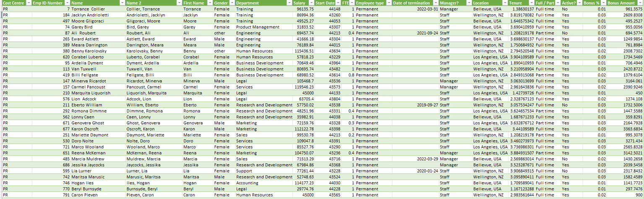Select the 'Pancoust, Carmel' cell
Viewport: 644px width, 199px height.
pyautogui.click(x=154, y=87)
